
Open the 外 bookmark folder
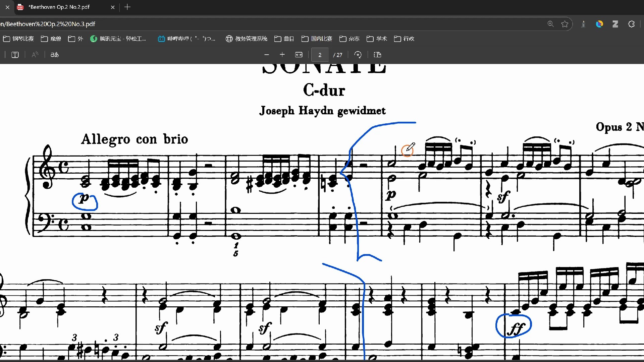coord(75,39)
